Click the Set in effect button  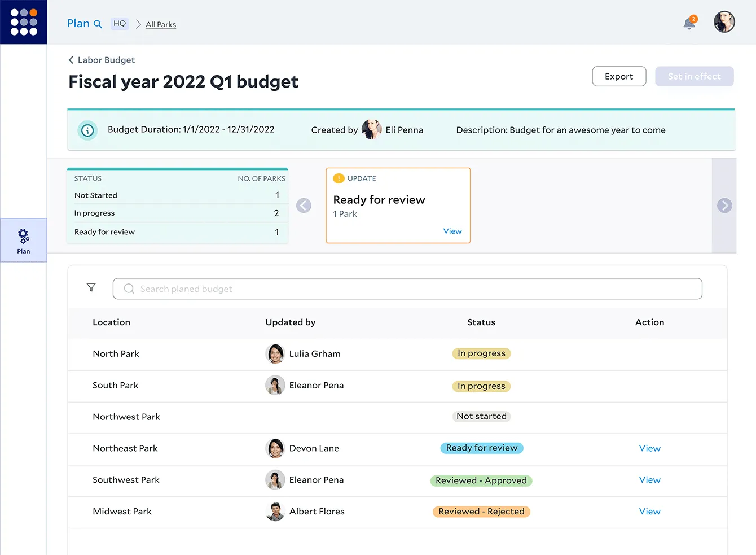[694, 76]
